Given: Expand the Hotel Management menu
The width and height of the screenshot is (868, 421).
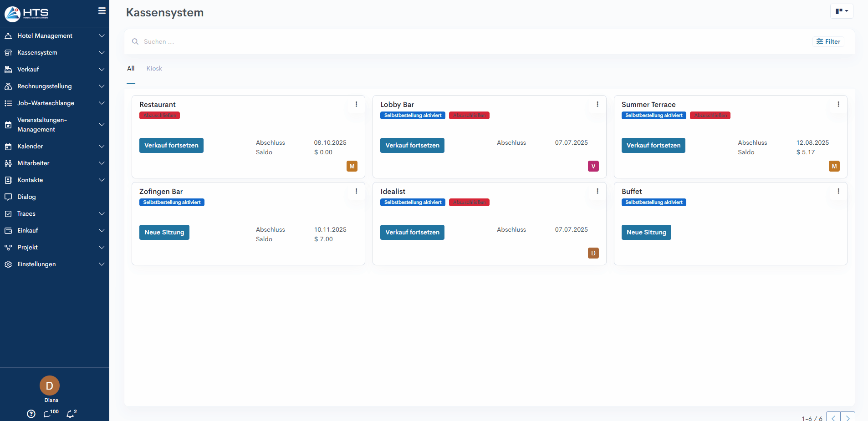Looking at the screenshot, I should pos(55,36).
